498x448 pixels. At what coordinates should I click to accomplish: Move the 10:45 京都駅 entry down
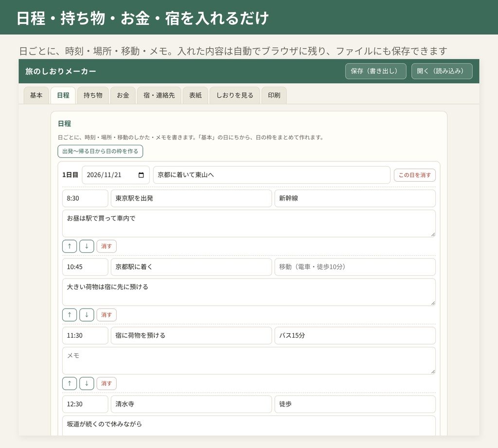(87, 315)
